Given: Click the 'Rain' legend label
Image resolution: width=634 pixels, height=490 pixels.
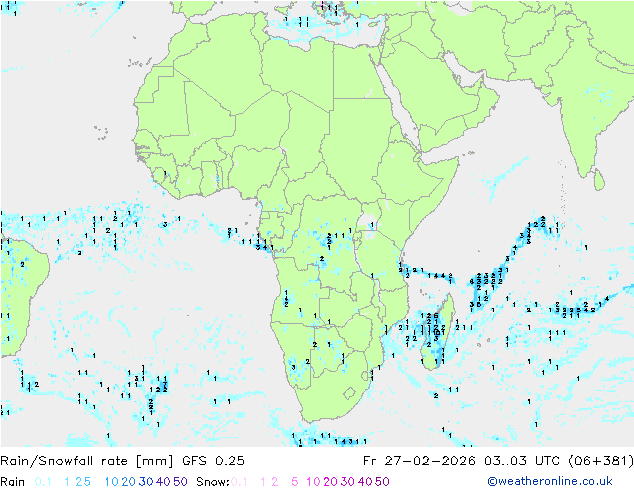Looking at the screenshot, I should coord(13,482).
